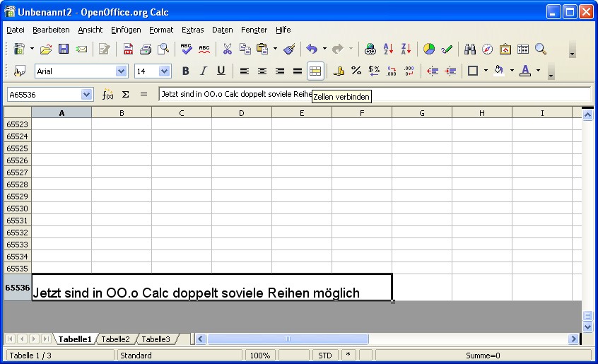Apply font color A icon
The image size is (598, 364).
tap(525, 71)
